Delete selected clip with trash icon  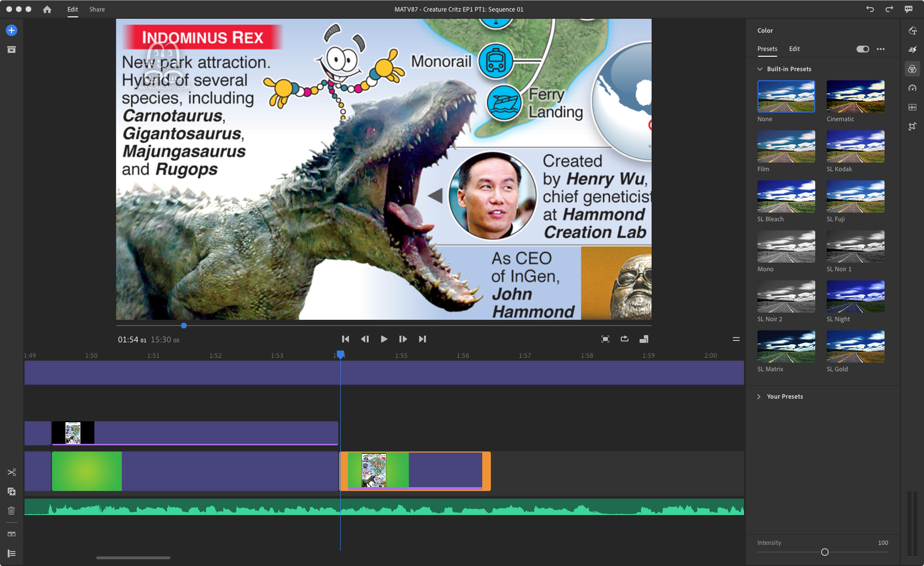(x=12, y=511)
